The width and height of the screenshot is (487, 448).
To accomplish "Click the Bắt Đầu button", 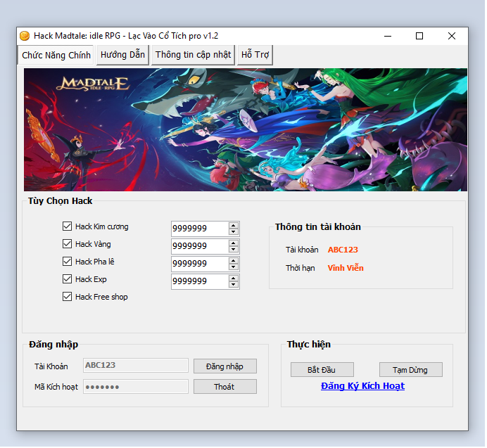I will coord(322,370).
